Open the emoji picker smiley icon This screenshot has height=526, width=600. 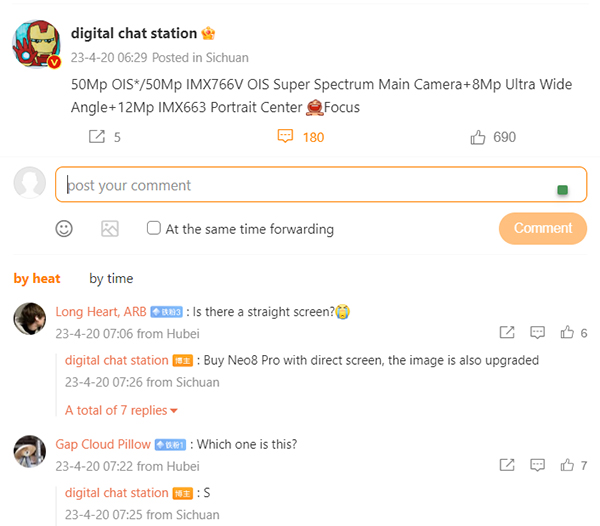pyautogui.click(x=64, y=229)
